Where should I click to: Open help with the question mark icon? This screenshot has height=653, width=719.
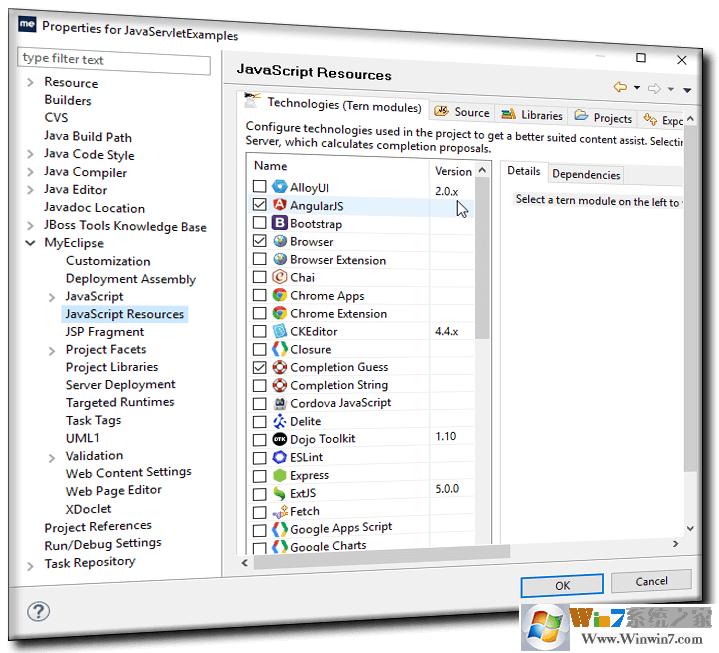coord(39,610)
